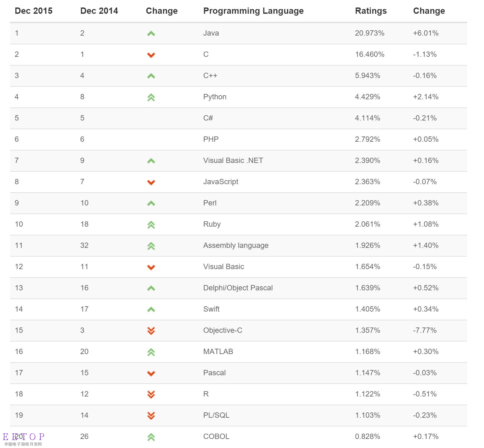Click the Visual Basic .NET language name
The width and height of the screenshot is (484, 448).
coord(233,160)
